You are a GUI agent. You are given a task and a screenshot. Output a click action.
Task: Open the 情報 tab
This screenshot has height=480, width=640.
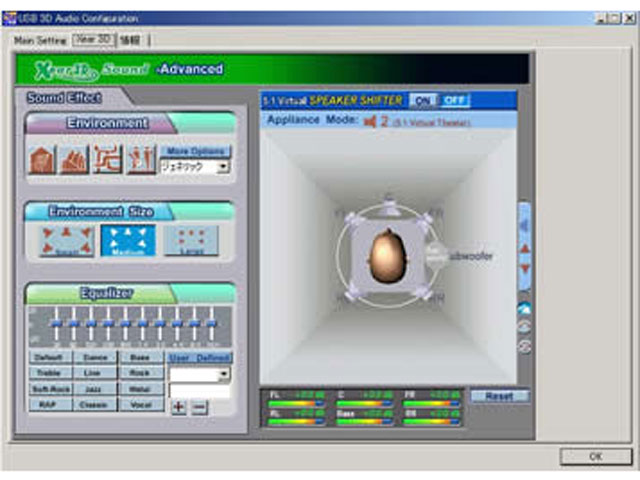pyautogui.click(x=130, y=40)
